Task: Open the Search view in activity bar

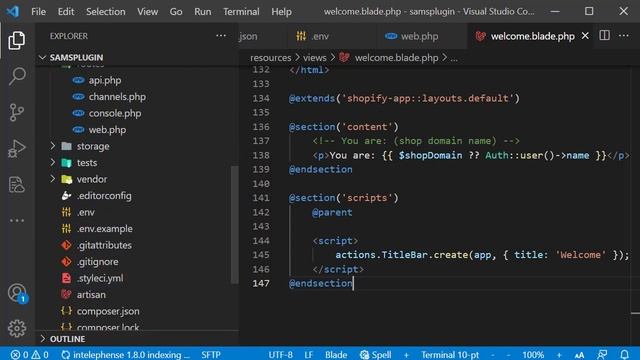Action: 17,76
